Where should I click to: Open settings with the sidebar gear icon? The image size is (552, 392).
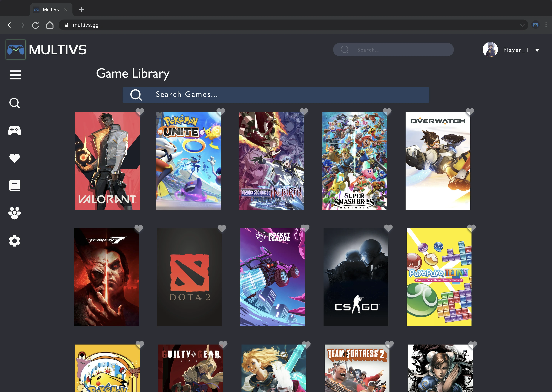click(15, 241)
